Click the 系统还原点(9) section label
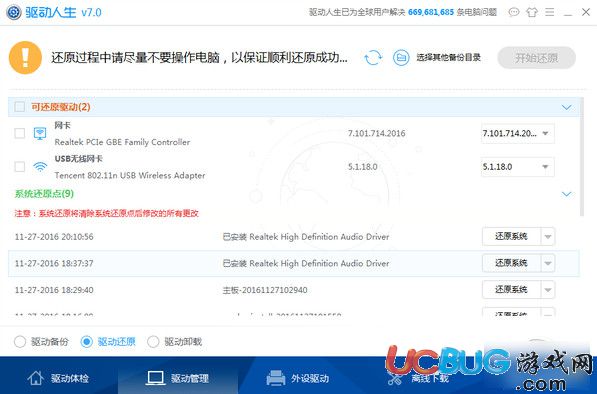This screenshot has height=394, width=597. coord(44,194)
